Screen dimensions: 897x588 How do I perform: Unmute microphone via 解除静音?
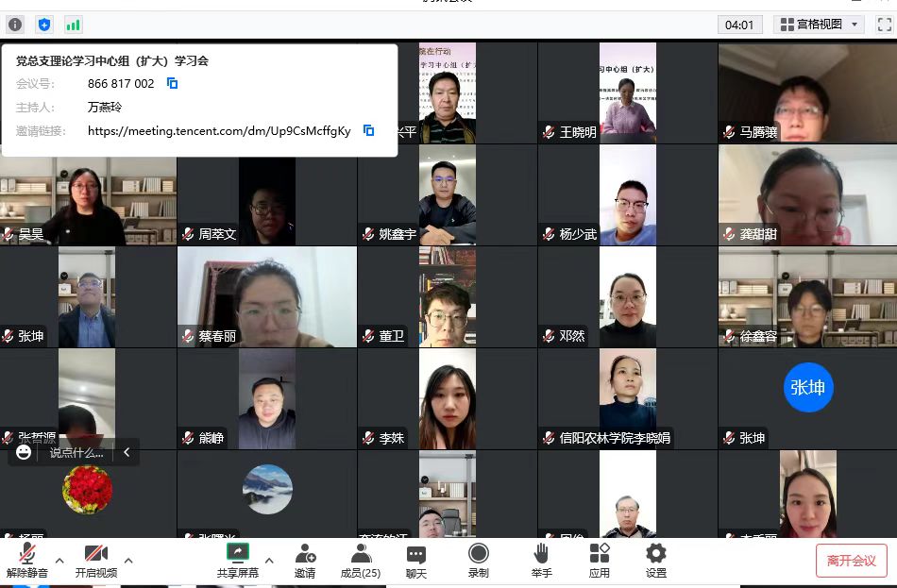(x=27, y=560)
